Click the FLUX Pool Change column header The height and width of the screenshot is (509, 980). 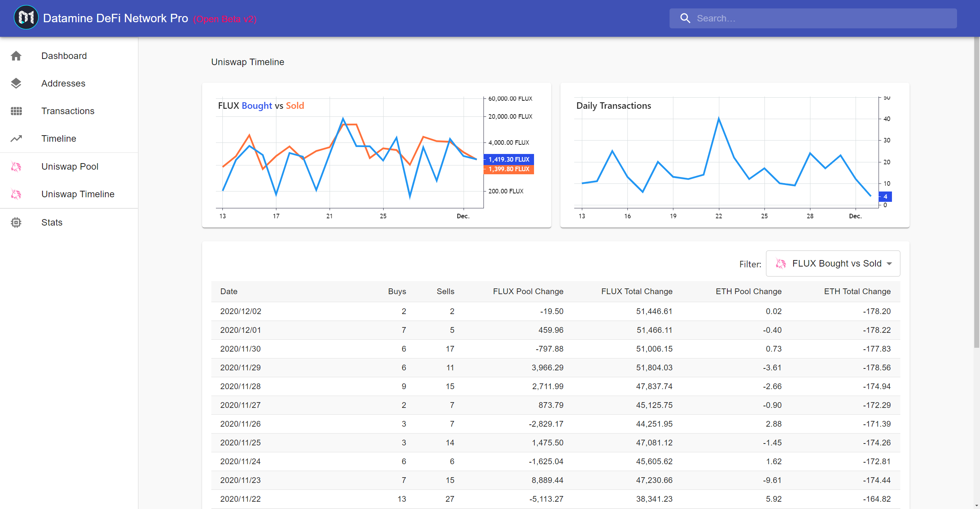pos(528,291)
